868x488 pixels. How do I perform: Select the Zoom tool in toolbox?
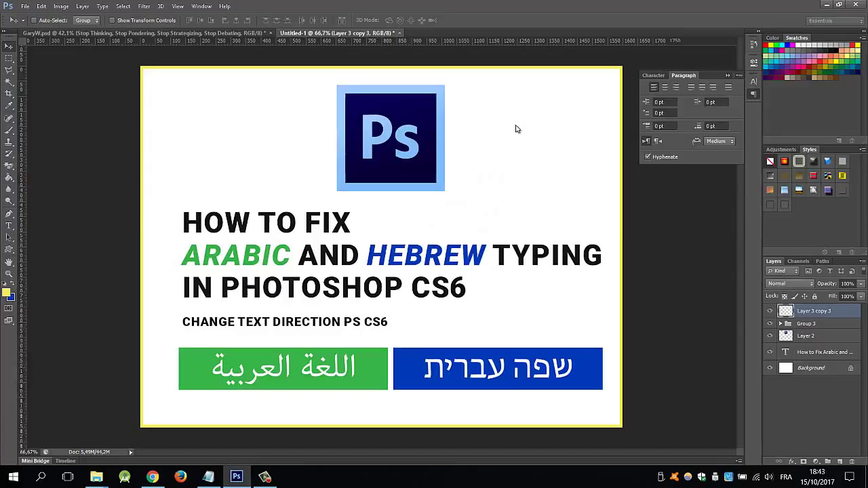point(9,274)
